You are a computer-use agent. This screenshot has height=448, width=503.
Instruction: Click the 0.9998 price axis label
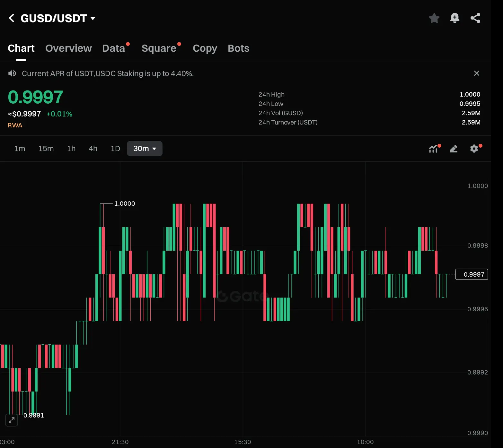coord(478,246)
